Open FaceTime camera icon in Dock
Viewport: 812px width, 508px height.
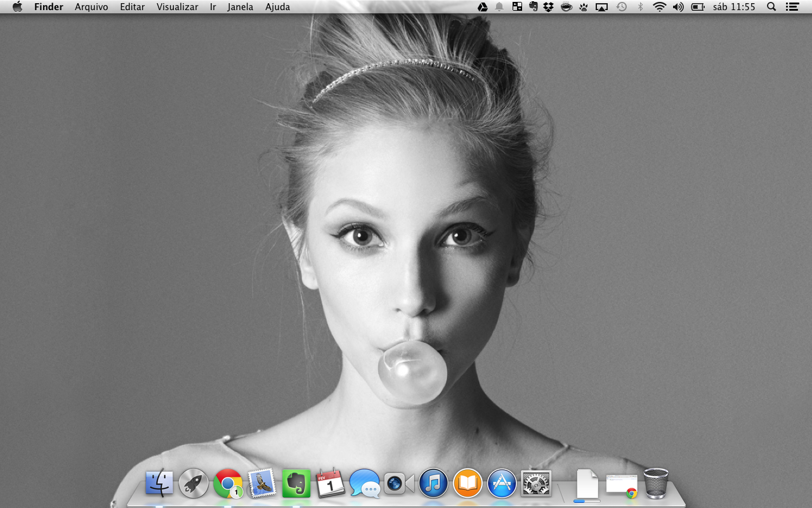coord(399,484)
